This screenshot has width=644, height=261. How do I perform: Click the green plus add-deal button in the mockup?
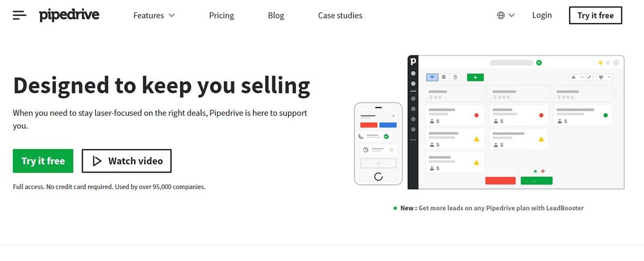coord(475,77)
